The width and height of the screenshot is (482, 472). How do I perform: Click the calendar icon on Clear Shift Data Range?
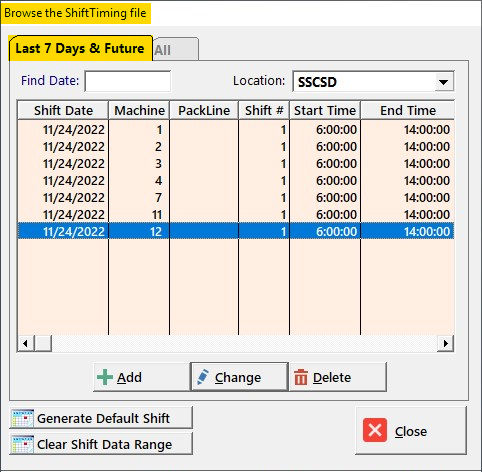point(22,444)
